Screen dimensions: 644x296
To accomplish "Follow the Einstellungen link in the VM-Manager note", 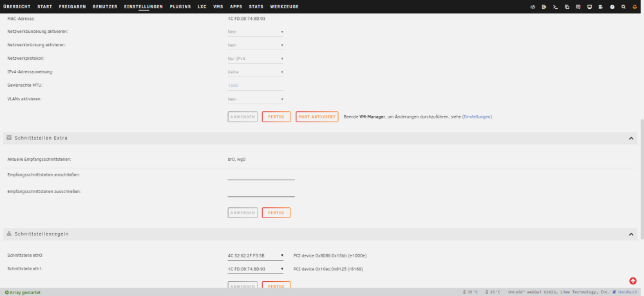I will pyautogui.click(x=477, y=116).
